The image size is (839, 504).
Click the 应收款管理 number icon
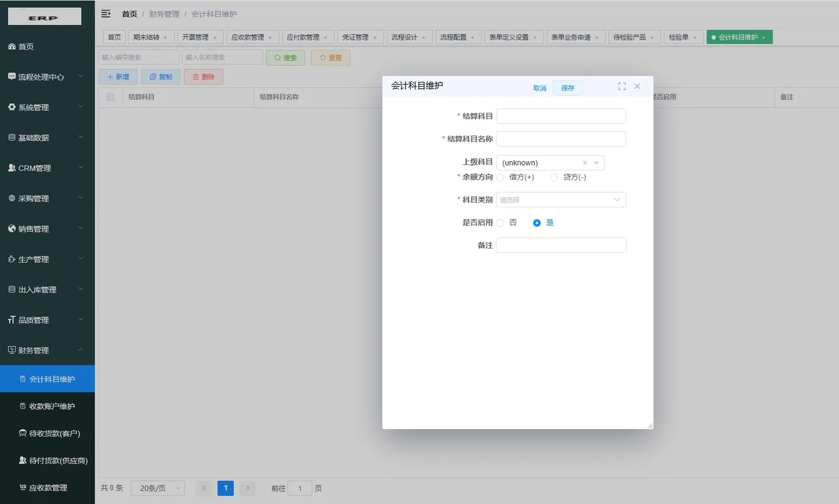(23, 488)
